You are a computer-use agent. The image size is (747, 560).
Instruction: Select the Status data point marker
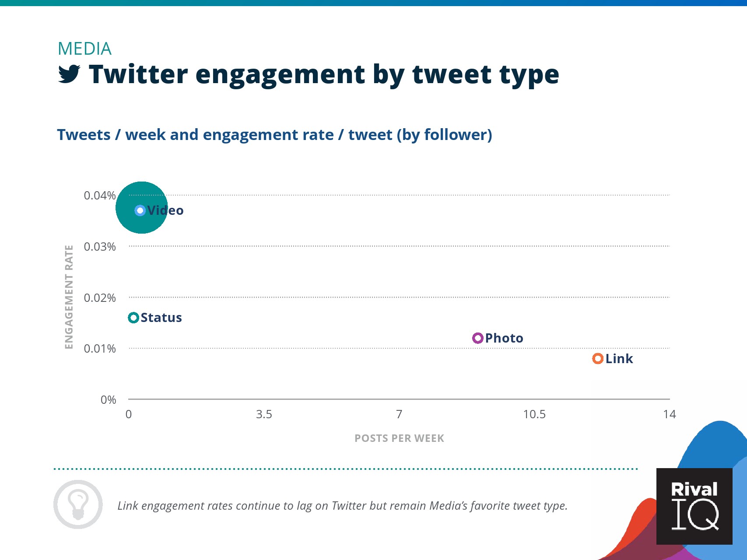tap(133, 318)
